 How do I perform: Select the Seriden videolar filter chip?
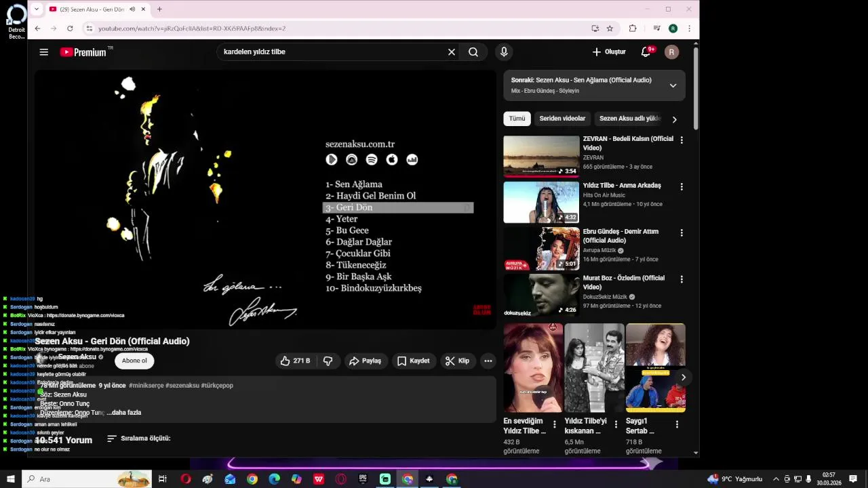tap(562, 119)
